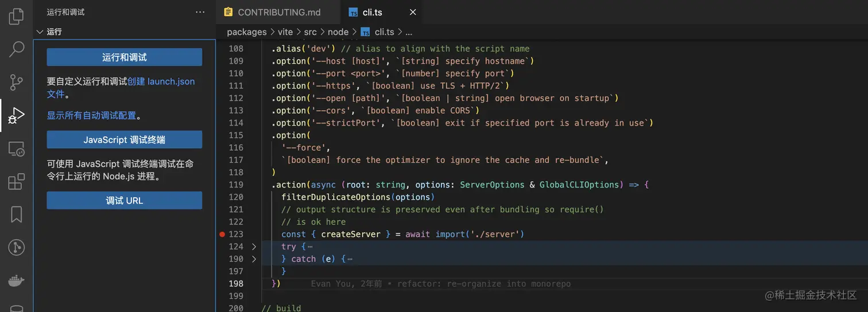Image resolution: width=868 pixels, height=312 pixels.
Task: Open the Search view in activity bar
Action: [17, 49]
